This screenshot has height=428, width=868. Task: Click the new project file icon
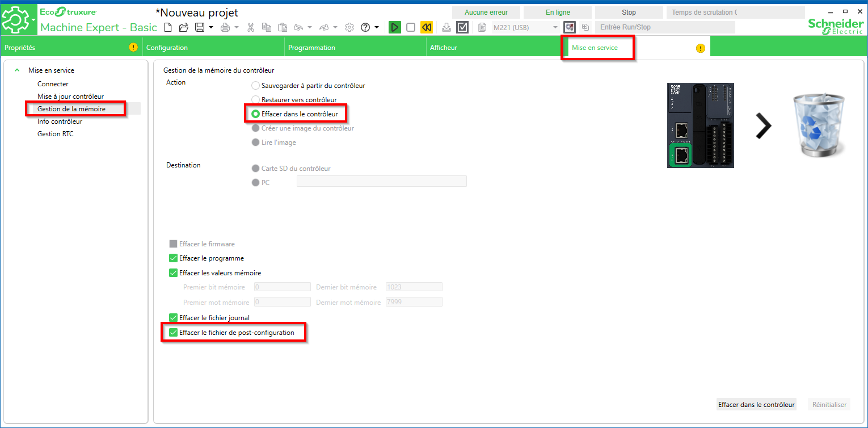click(x=167, y=27)
